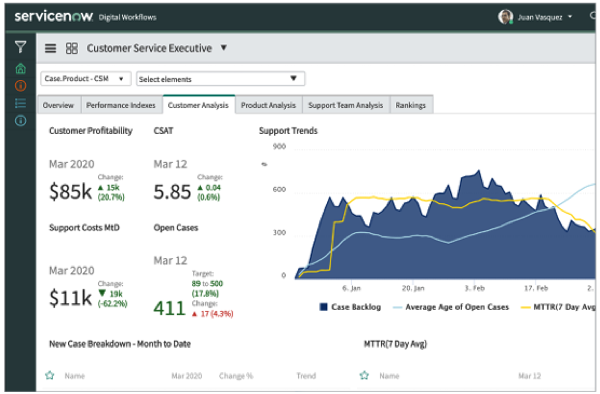Click Juan Vasquez's avatar picture

505,17
